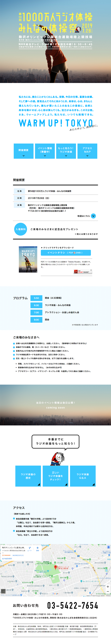Click the 開催概要 section heading
111x644 pixels.
click(19, 180)
